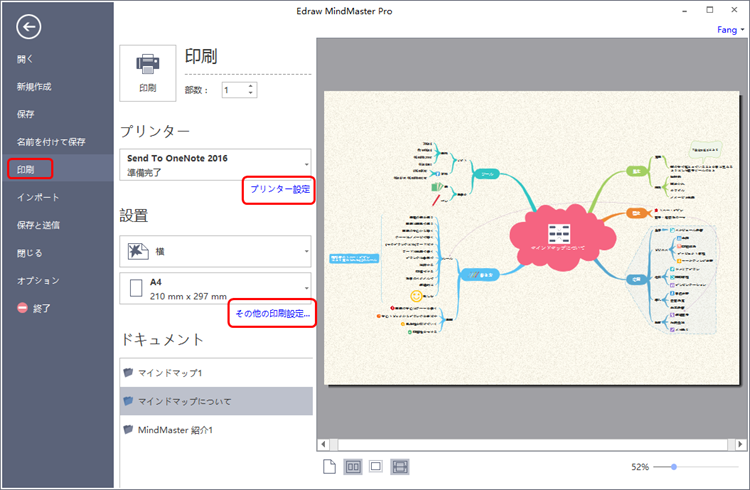
Task: Open the Fang account menu
Action: coord(731,30)
